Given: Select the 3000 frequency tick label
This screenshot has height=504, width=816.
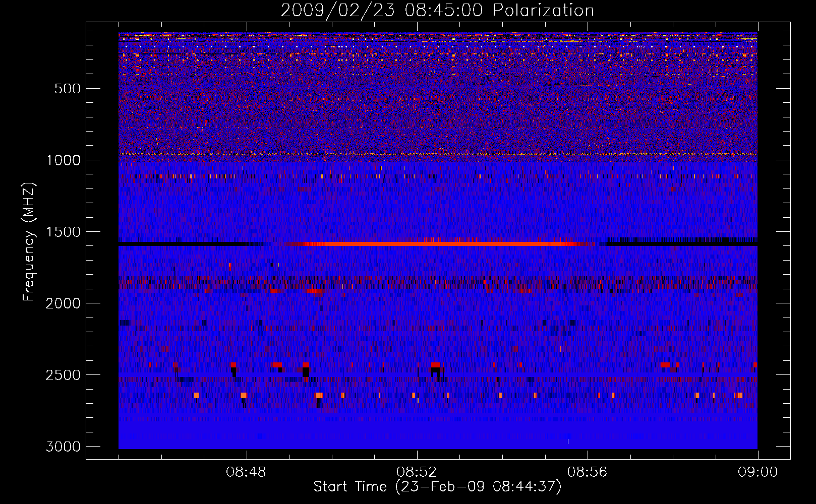Looking at the screenshot, I should (63, 447).
